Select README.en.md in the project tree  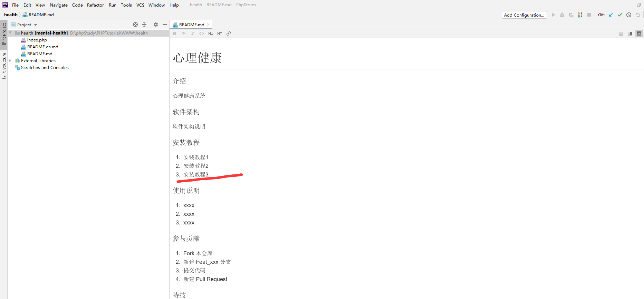click(x=42, y=47)
